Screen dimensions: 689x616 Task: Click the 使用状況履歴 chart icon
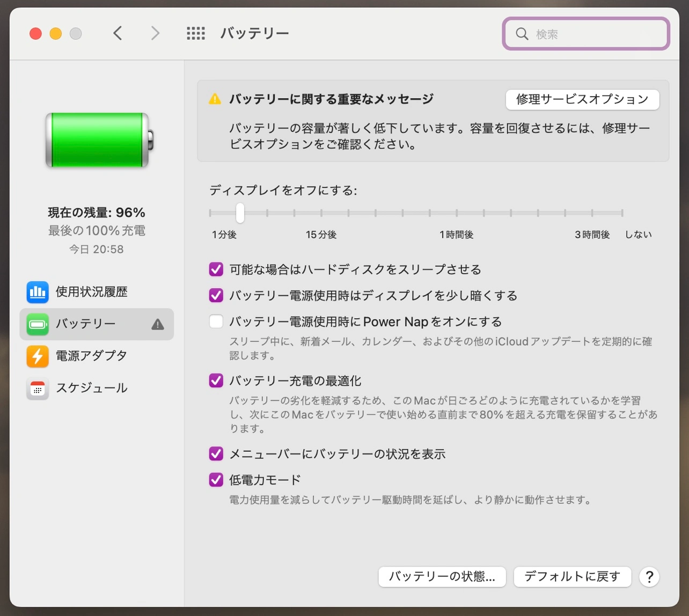pos(38,292)
